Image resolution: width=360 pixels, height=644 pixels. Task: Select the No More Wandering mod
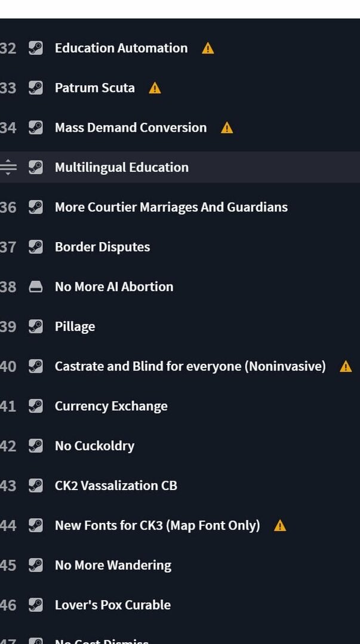point(180,565)
